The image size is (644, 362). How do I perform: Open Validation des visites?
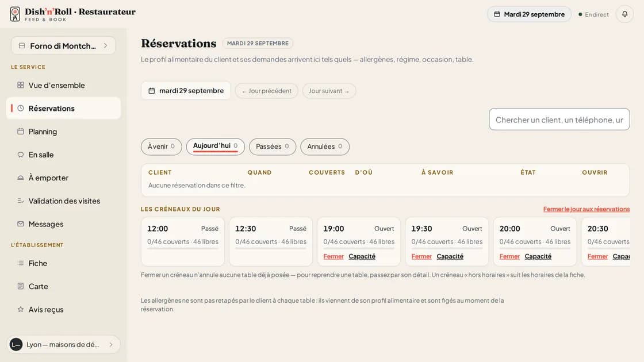63,201
